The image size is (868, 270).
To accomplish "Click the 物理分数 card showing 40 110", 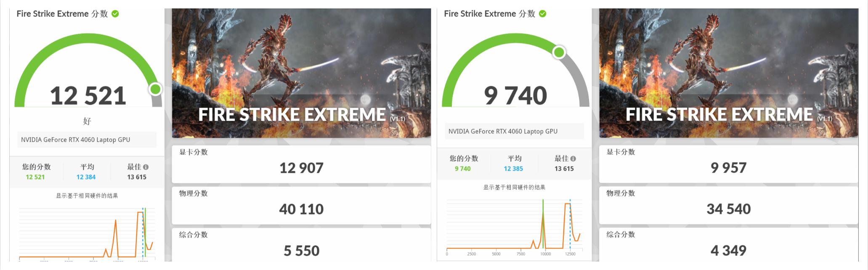I will [x=301, y=205].
